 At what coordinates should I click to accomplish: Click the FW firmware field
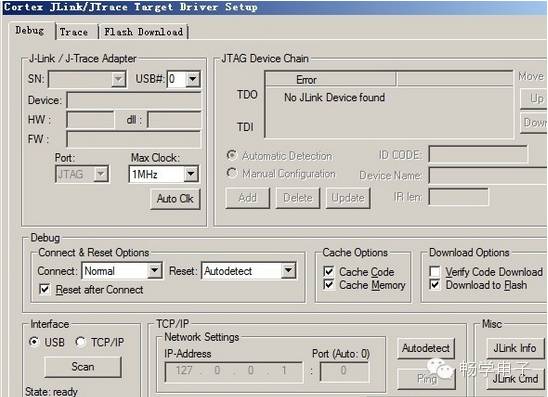[134, 139]
